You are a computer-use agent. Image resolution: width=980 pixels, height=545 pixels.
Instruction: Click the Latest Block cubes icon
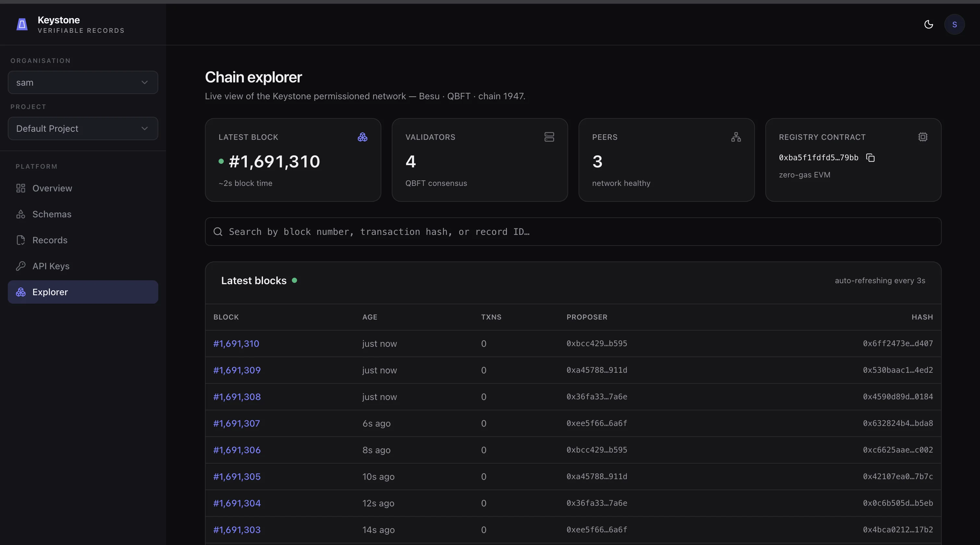(x=363, y=137)
